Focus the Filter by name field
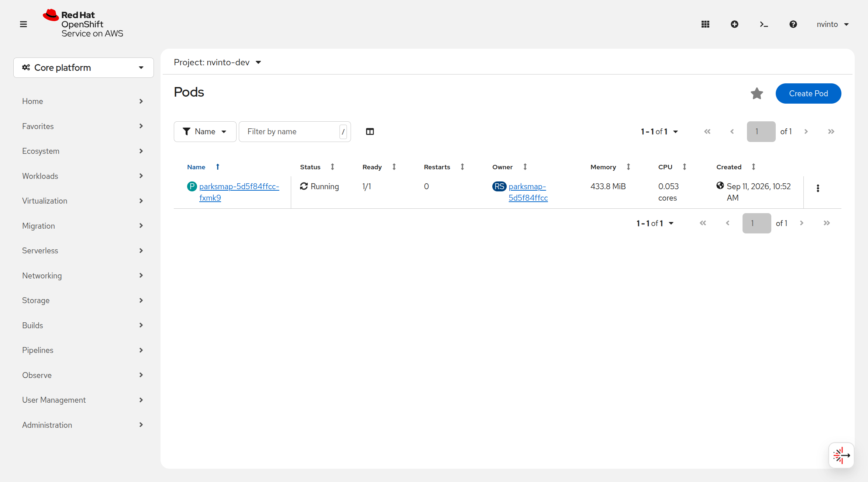Screen dimensions: 868x482 coord(294,132)
